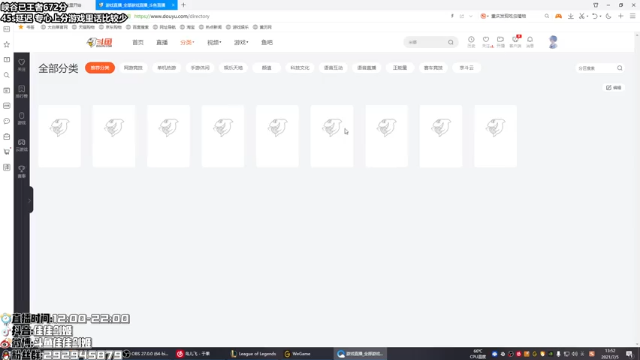Open the 历史 history clock icon
The height and width of the screenshot is (360, 640).
pos(471,40)
